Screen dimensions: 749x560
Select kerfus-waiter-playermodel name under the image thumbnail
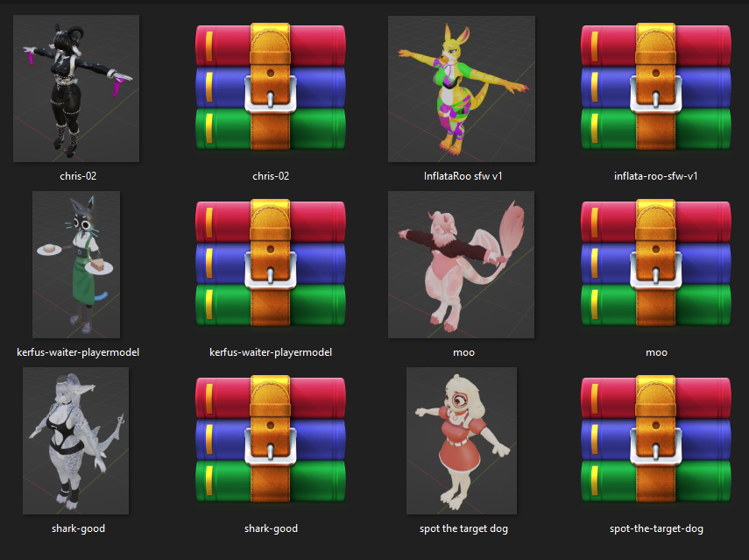(x=78, y=352)
